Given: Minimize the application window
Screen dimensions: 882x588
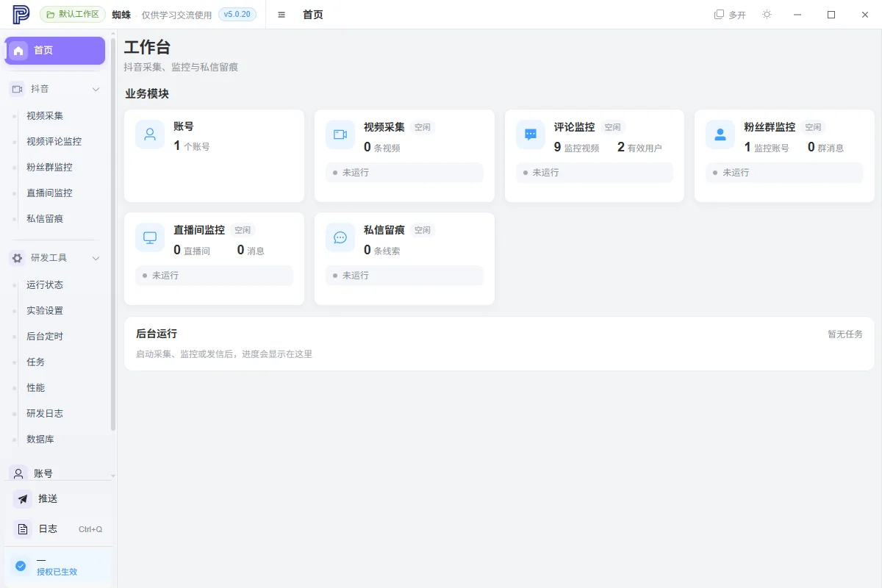Looking at the screenshot, I should click(798, 15).
